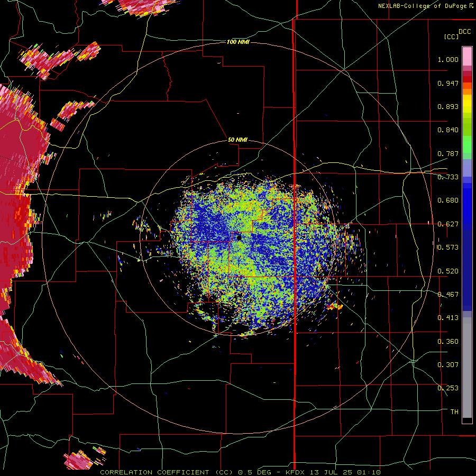Image resolution: width=476 pixels, height=476 pixels.
Task: Select the 0.627 legend value
Action: 448,224
